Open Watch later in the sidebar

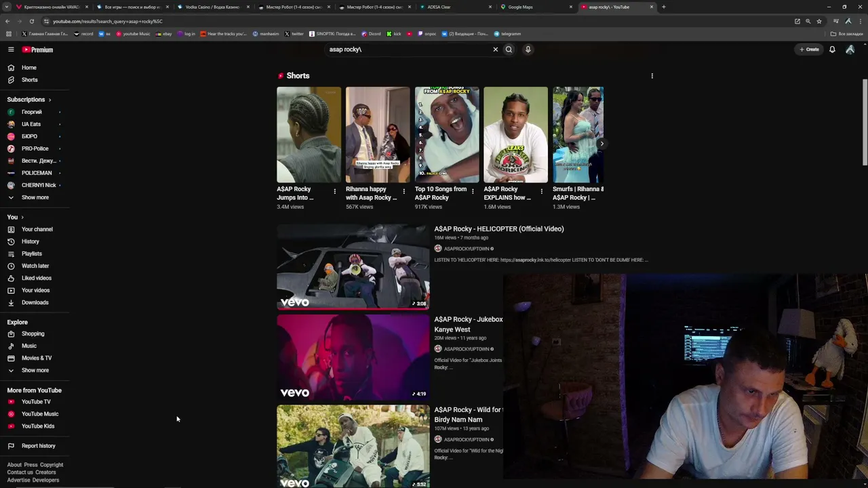coord(35,266)
